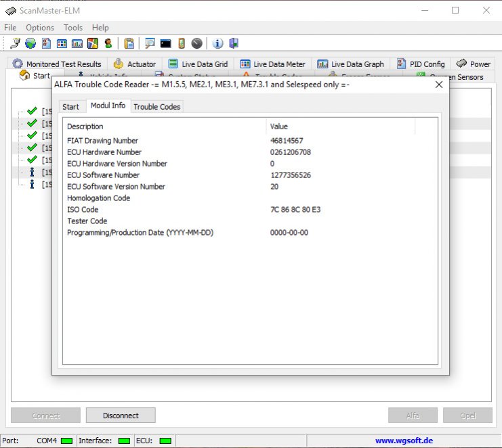The width and height of the screenshot is (502, 448).
Task: Select the Actuator tab
Action: (134, 64)
